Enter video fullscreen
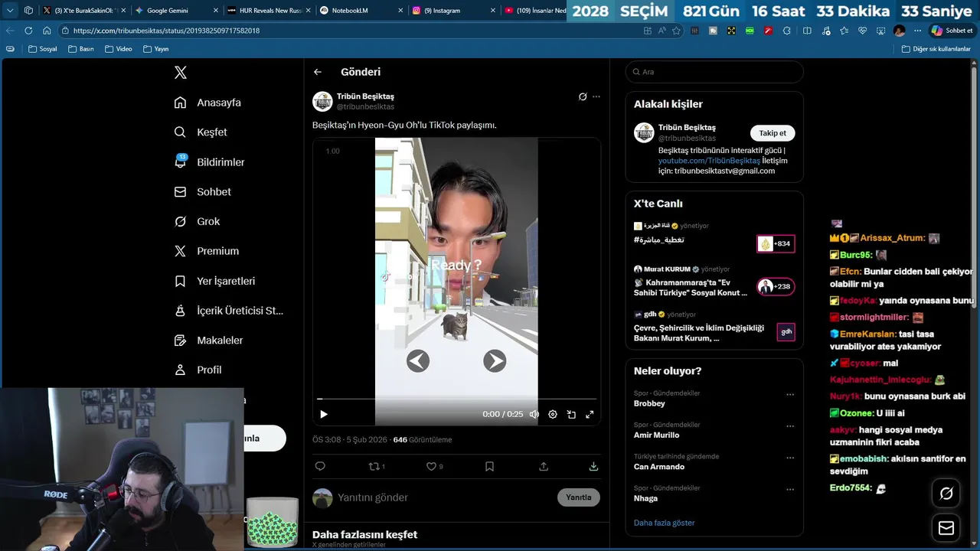This screenshot has width=980, height=551. 590,414
